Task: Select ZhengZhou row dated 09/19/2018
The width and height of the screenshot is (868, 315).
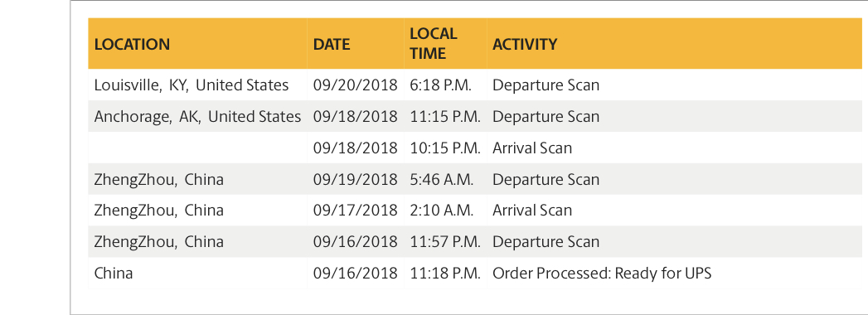Action: click(476, 179)
